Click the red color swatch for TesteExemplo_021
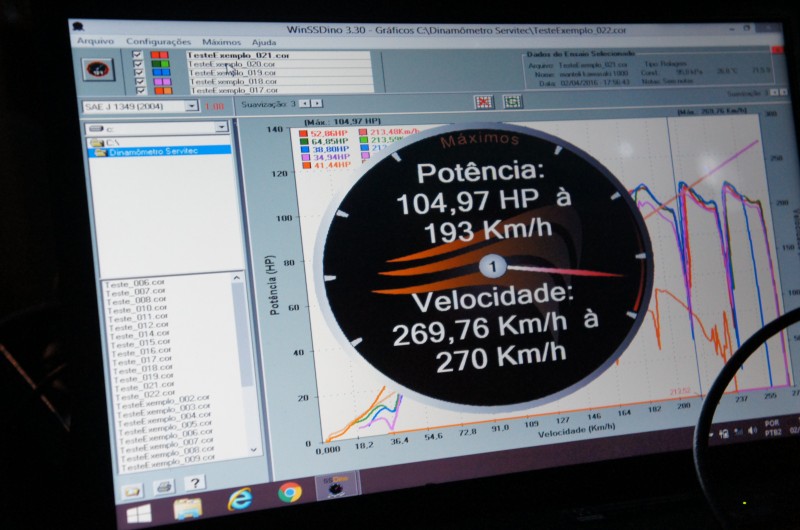This screenshot has width=800, height=530. [x=156, y=57]
